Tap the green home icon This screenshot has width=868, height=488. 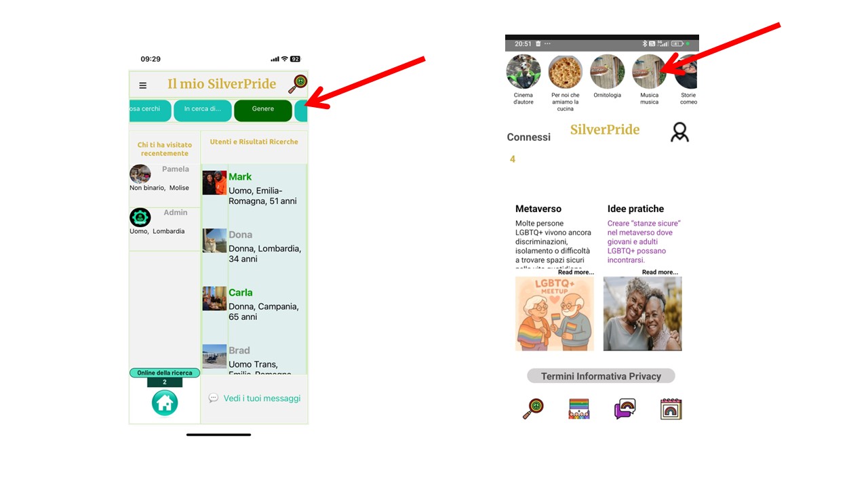tap(165, 403)
